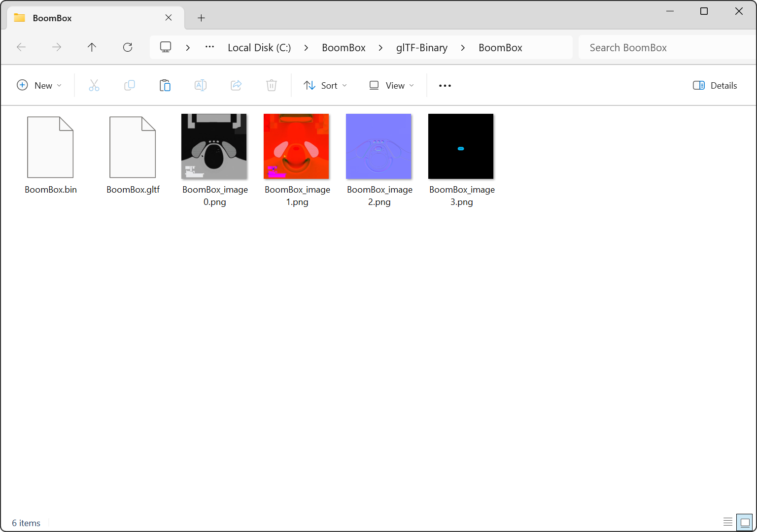Go to parent BoomBox breadcrumb

pos(344,48)
